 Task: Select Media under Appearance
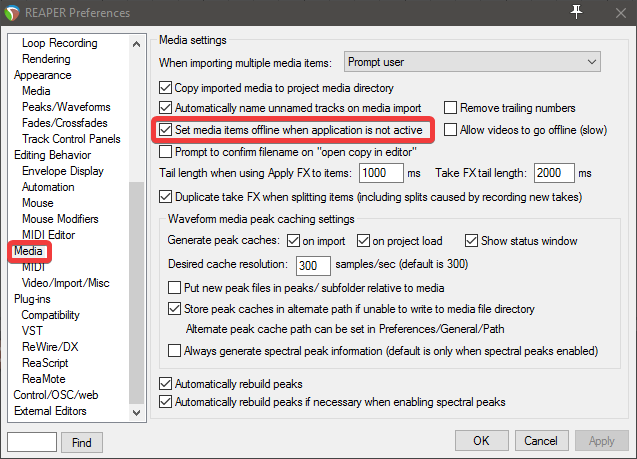[x=36, y=91]
